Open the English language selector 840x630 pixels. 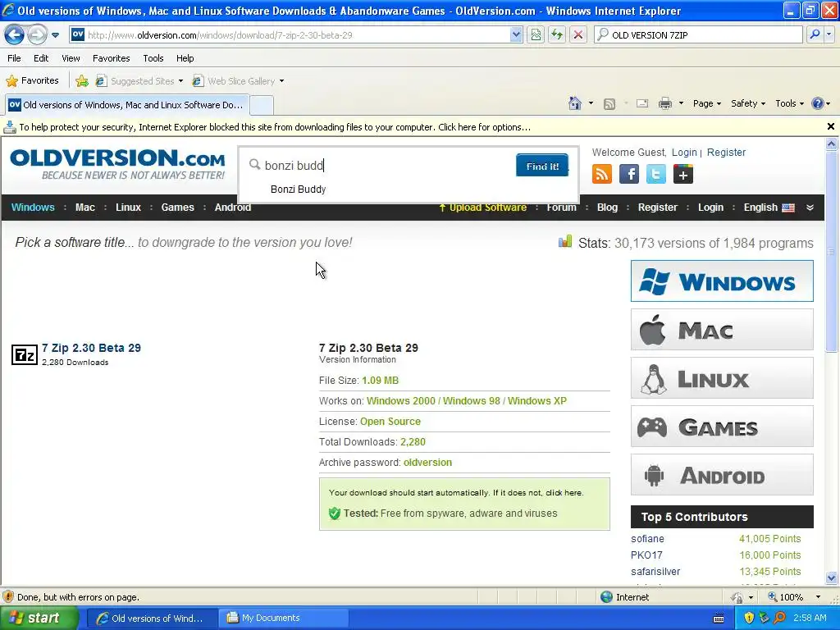tap(768, 208)
